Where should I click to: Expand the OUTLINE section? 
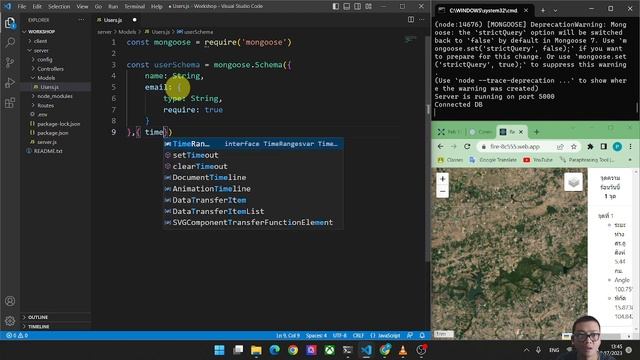pos(38,317)
